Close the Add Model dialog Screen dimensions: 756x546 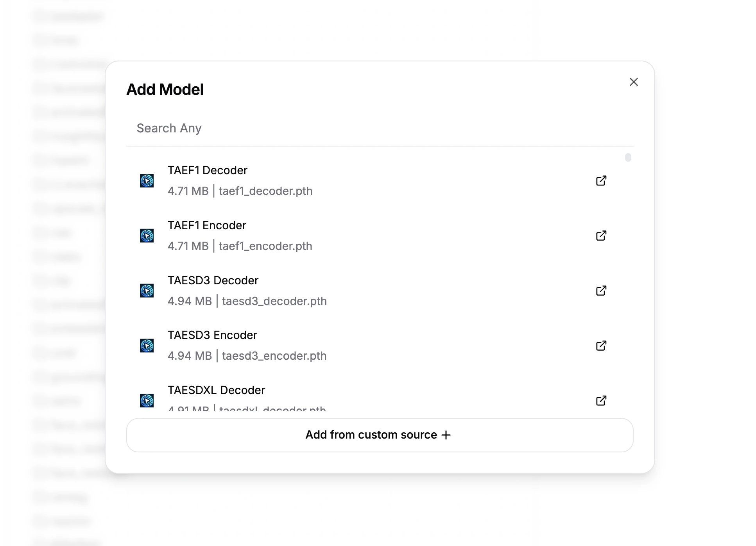634,82
